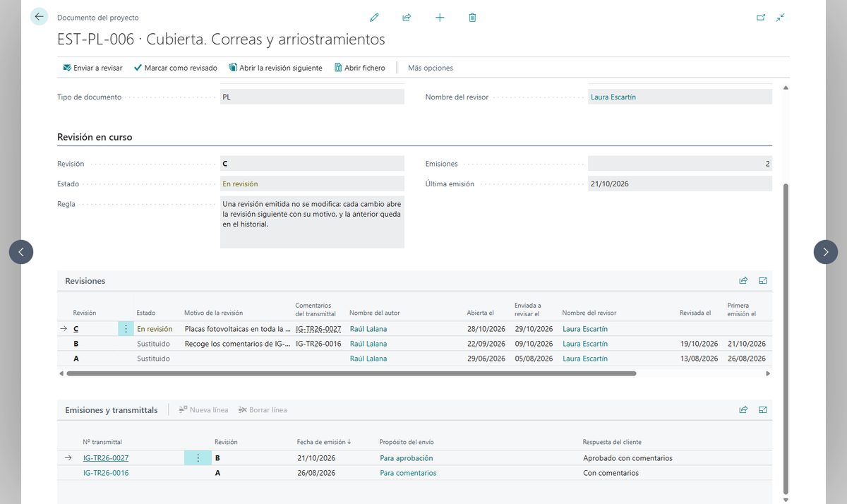This screenshot has width=847, height=504.
Task: Go back using the arrow button
Action: tap(39, 17)
